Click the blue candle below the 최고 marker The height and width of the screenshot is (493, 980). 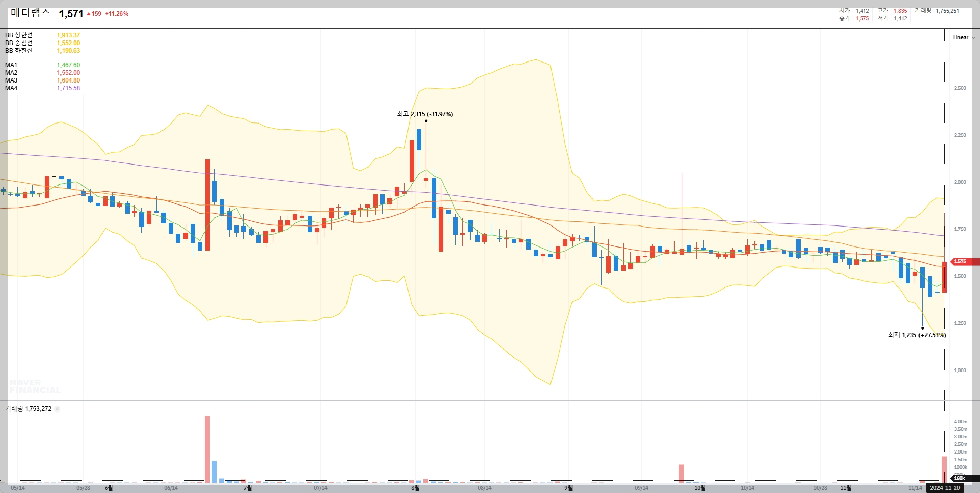tap(419, 139)
